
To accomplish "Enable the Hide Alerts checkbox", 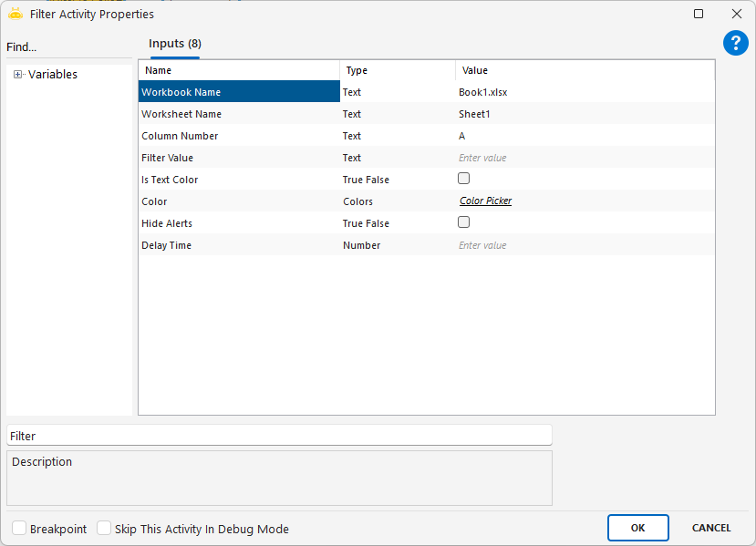I will 464,222.
